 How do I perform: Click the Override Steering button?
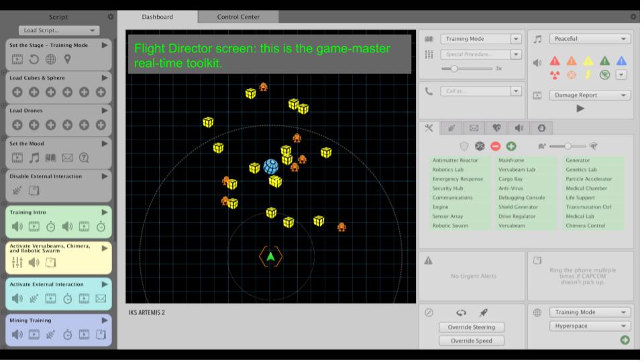[472, 328]
